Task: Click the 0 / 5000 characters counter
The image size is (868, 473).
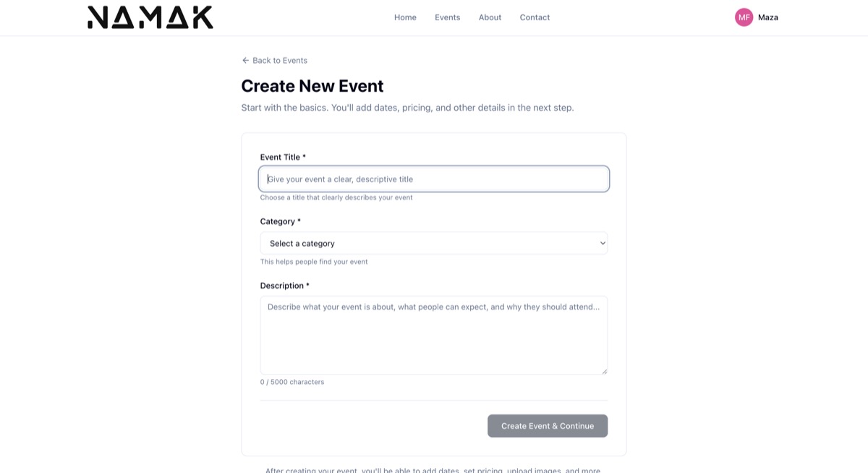Action: 292,382
